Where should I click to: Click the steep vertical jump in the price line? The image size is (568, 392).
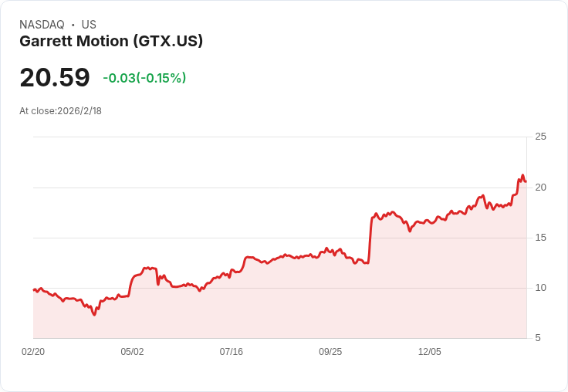coord(370,239)
